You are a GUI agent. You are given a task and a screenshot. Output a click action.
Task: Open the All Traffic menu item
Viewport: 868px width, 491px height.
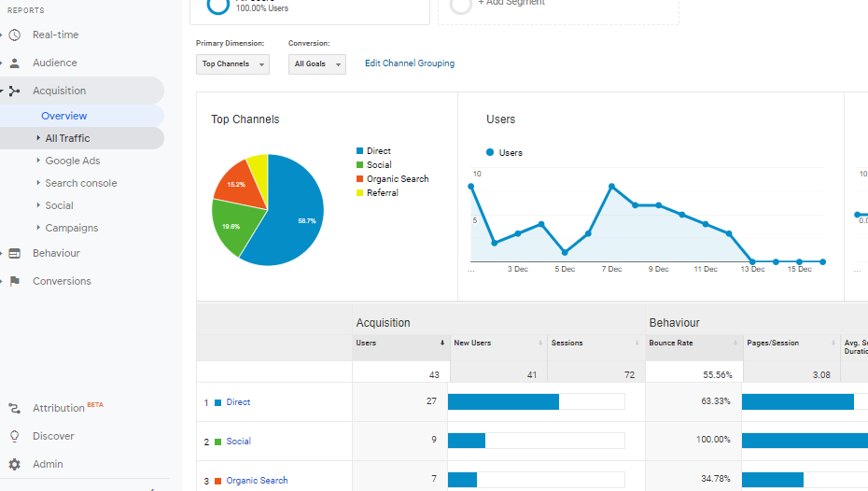[x=67, y=138]
